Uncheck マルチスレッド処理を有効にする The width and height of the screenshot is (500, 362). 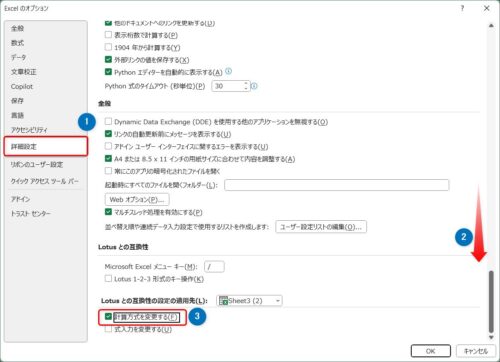[108, 212]
